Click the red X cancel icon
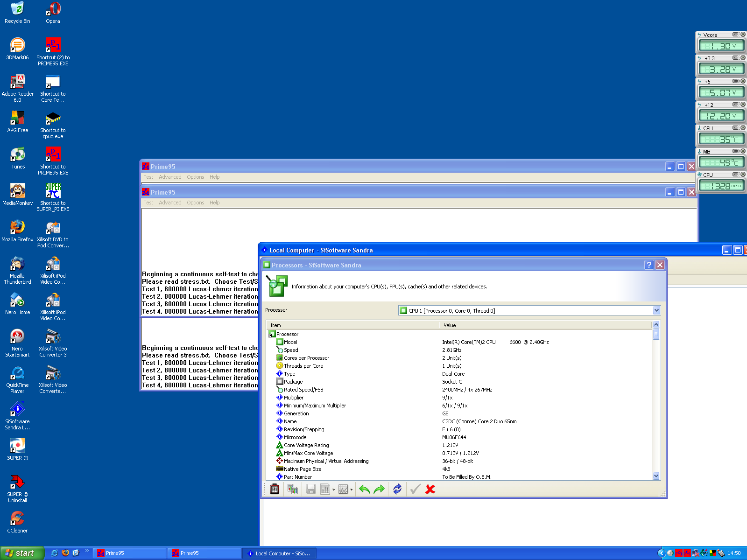 (430, 489)
